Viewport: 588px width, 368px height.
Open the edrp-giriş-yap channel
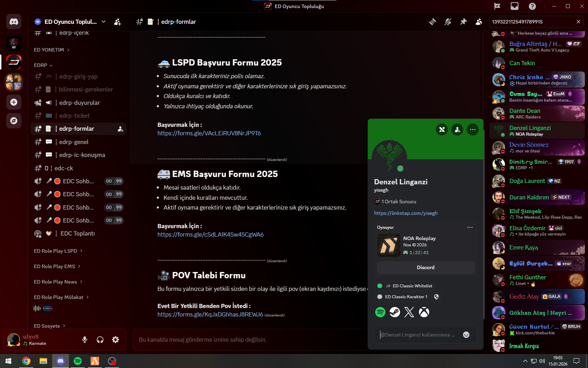coord(78,76)
